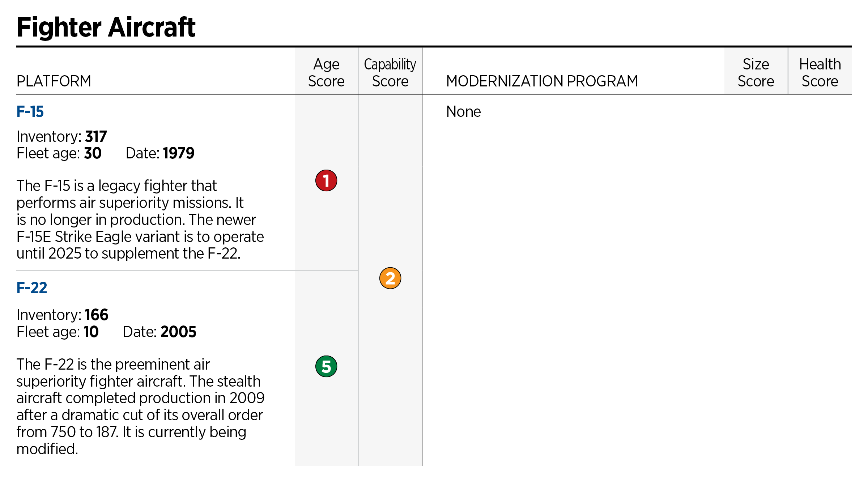Click the PLATFORM column header
This screenshot has width=868, height=481.
[54, 81]
